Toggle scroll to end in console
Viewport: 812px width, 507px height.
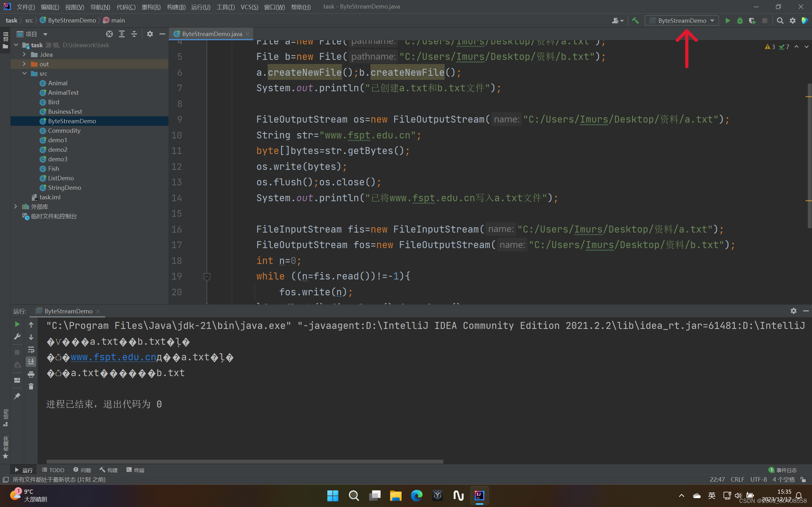[x=31, y=362]
